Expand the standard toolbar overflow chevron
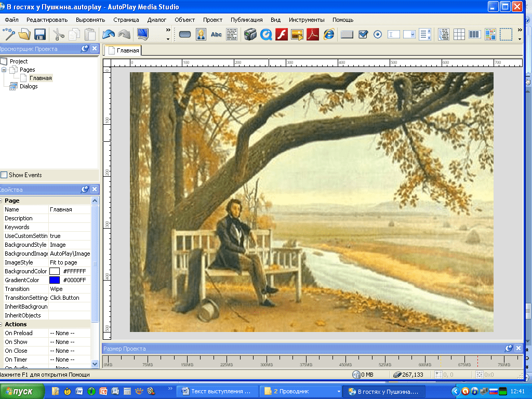Screen dimensions: 532x399 (x=168, y=34)
